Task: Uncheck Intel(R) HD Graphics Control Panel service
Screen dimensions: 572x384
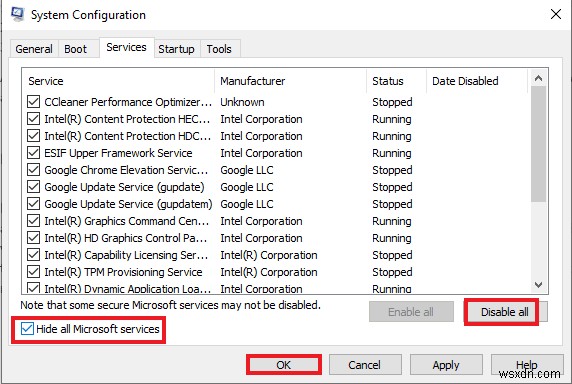Action: point(34,238)
